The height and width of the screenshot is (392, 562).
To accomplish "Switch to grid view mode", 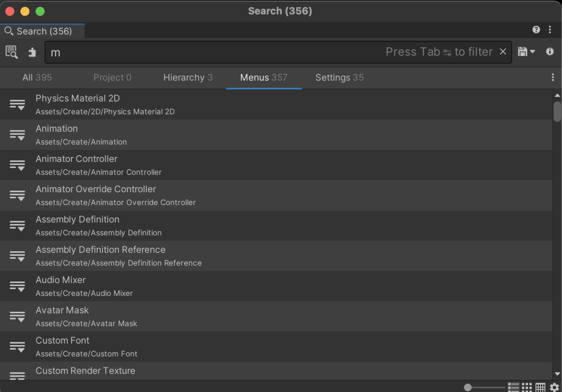I will coord(527,387).
